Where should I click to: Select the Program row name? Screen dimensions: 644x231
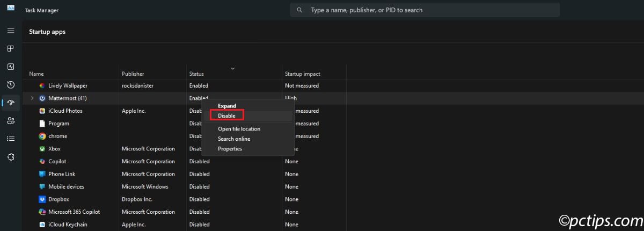tap(58, 124)
